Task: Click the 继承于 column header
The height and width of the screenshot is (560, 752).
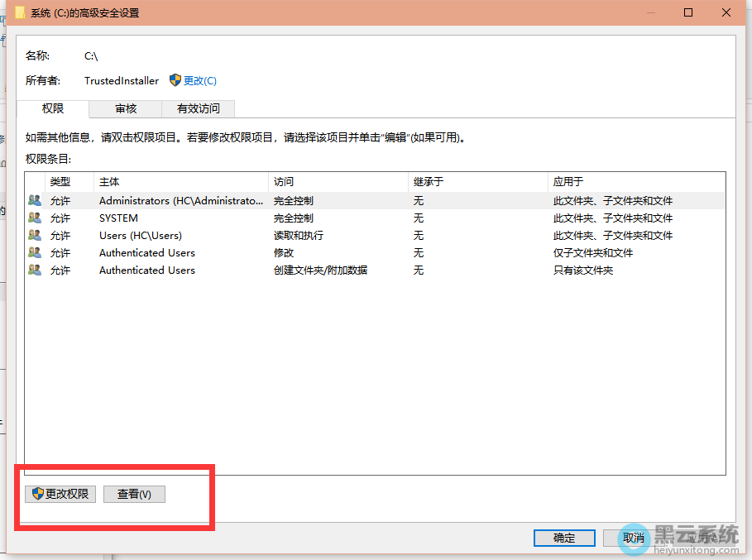Action: (x=477, y=181)
